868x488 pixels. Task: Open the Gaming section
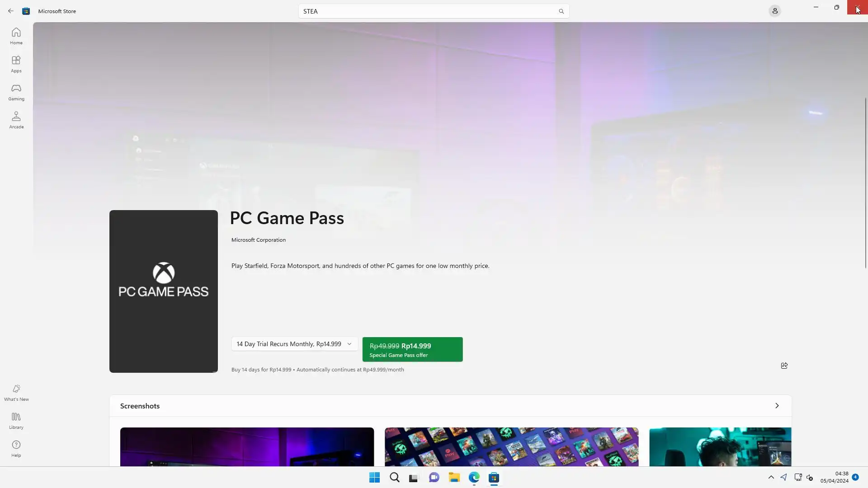point(16,92)
